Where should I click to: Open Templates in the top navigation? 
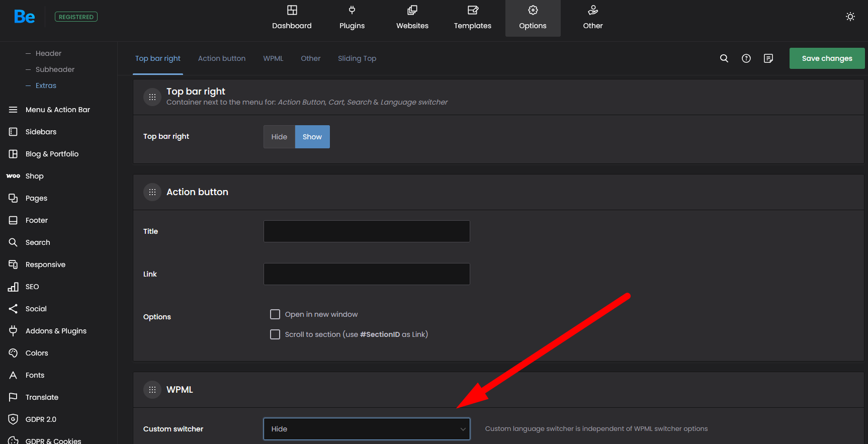472,18
